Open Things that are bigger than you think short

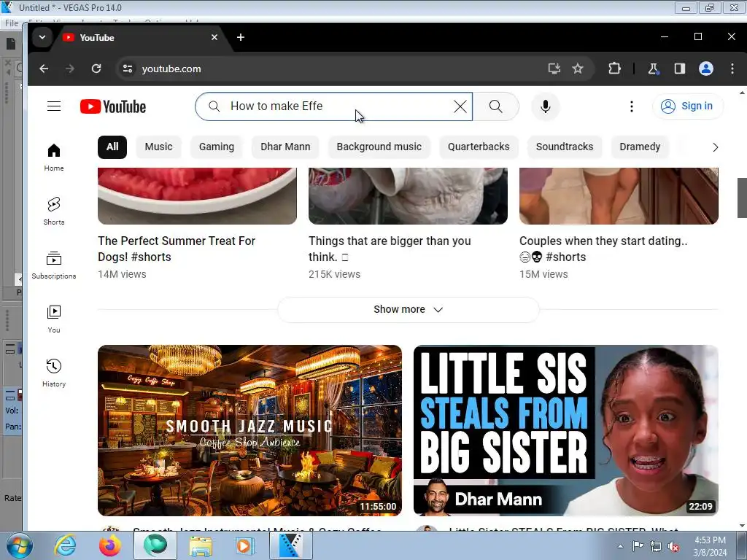coord(390,249)
